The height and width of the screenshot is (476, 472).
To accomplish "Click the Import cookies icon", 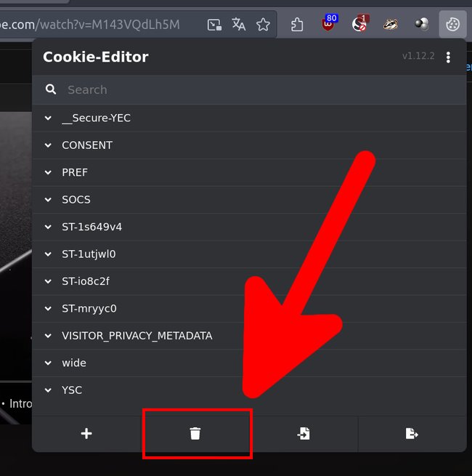I will click(x=304, y=433).
